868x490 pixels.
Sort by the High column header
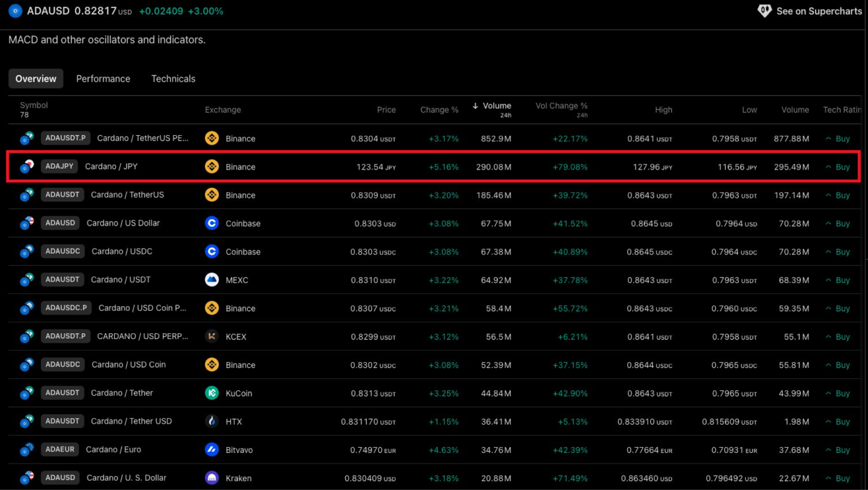click(x=663, y=110)
